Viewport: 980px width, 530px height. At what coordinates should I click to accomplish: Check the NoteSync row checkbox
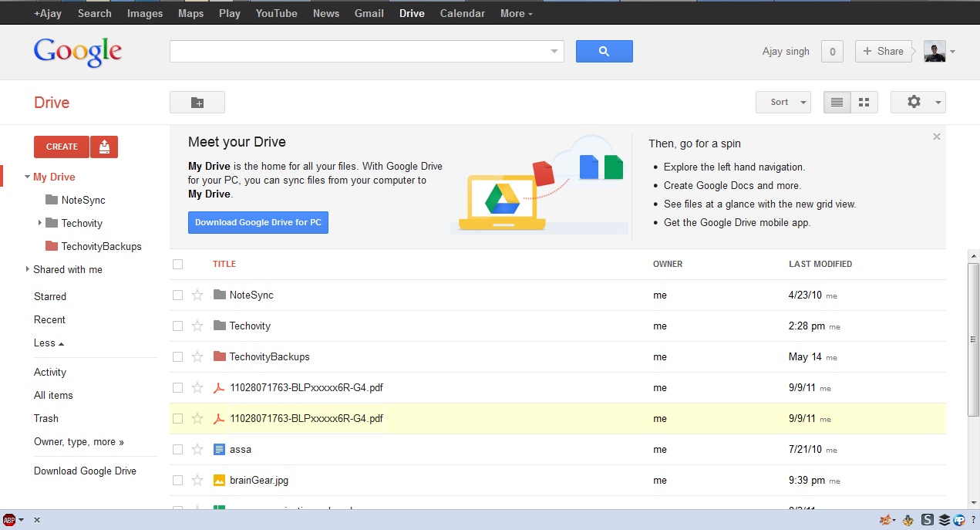(177, 295)
